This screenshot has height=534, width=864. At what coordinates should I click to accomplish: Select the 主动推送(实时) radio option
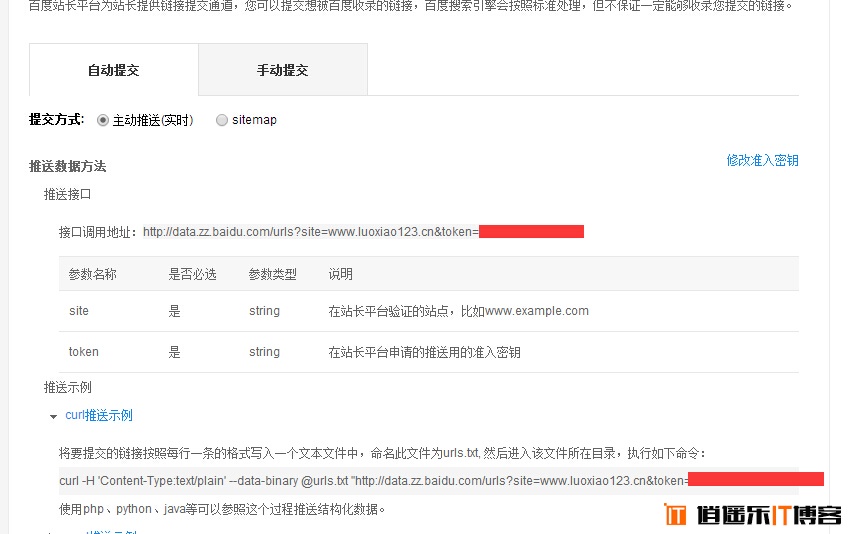[x=102, y=120]
